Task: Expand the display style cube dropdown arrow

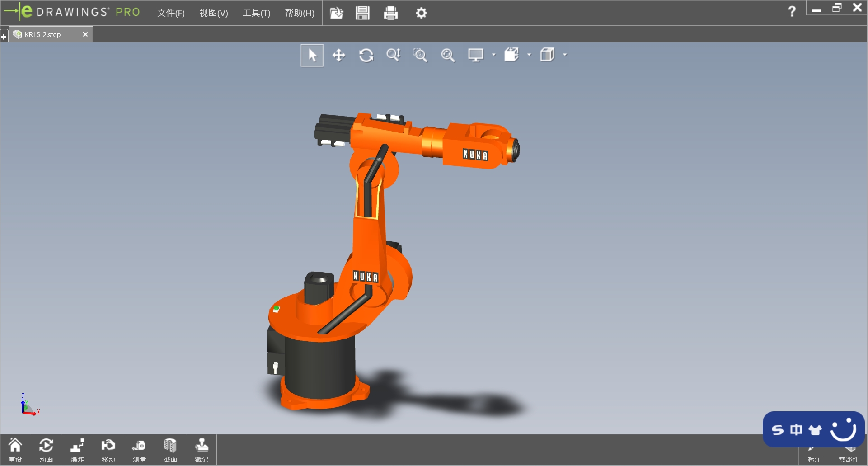Action: point(565,55)
